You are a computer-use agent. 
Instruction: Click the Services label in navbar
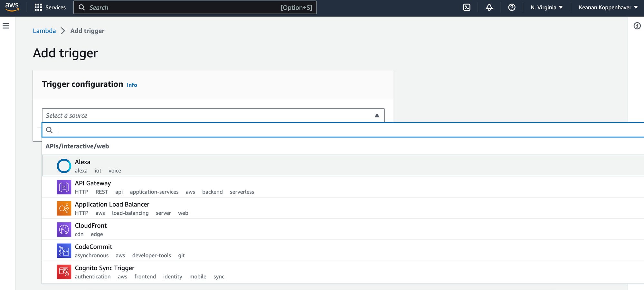click(55, 7)
